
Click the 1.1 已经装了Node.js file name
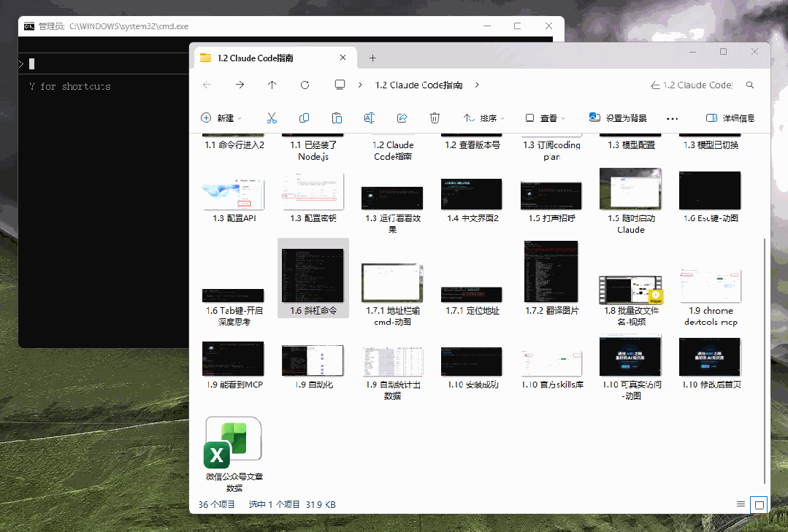[x=313, y=151]
